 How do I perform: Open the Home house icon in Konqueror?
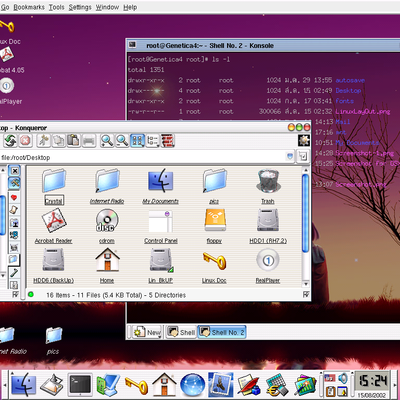pos(107,266)
